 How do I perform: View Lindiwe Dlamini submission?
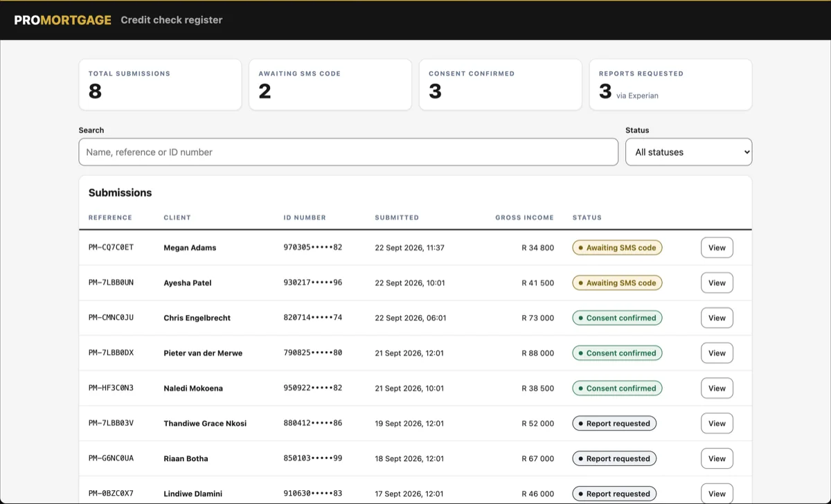coord(717,494)
